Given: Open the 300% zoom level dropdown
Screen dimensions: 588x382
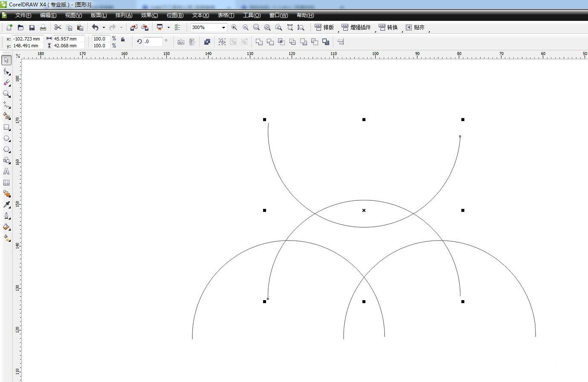Looking at the screenshot, I should pos(223,27).
